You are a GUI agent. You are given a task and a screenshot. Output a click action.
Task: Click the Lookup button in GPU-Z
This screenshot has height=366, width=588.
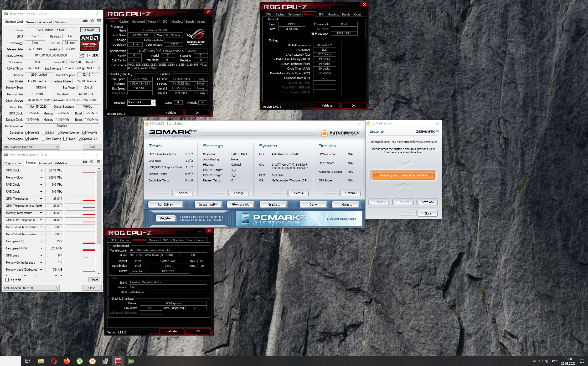coord(90,30)
